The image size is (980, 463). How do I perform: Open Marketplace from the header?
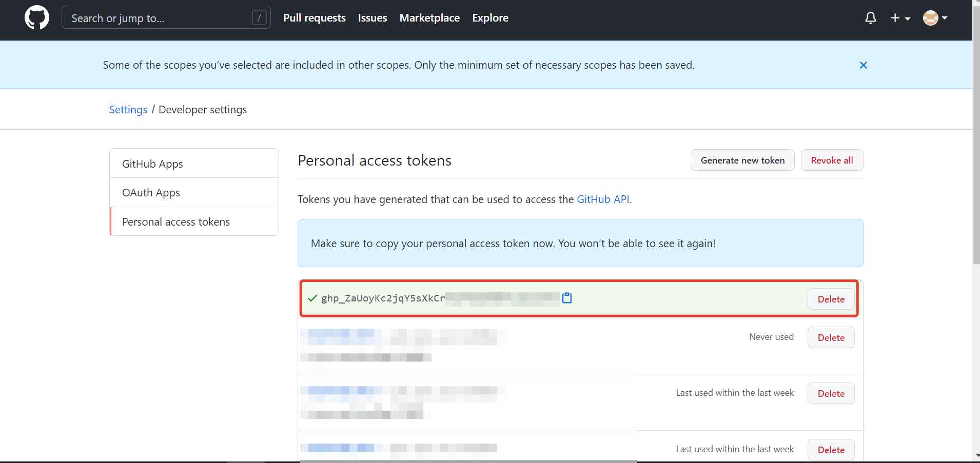429,18
